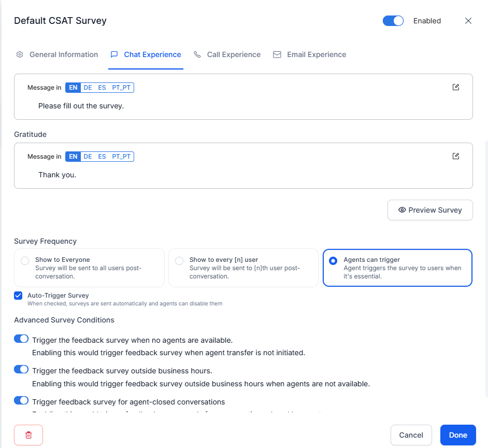The image size is (488, 448).
Task: Toggle survey for agent-closed conversations
Action: 21,400
